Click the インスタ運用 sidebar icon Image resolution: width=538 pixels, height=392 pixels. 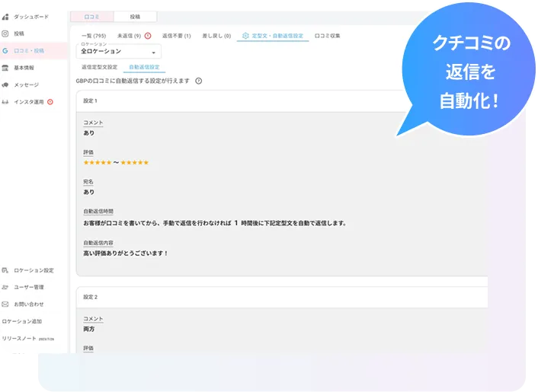(x=5, y=102)
